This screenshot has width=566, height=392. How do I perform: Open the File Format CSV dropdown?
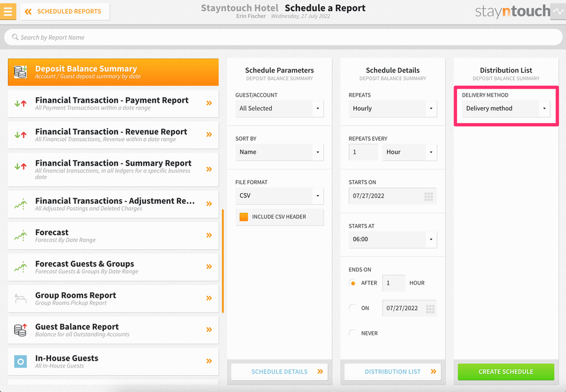pos(279,196)
